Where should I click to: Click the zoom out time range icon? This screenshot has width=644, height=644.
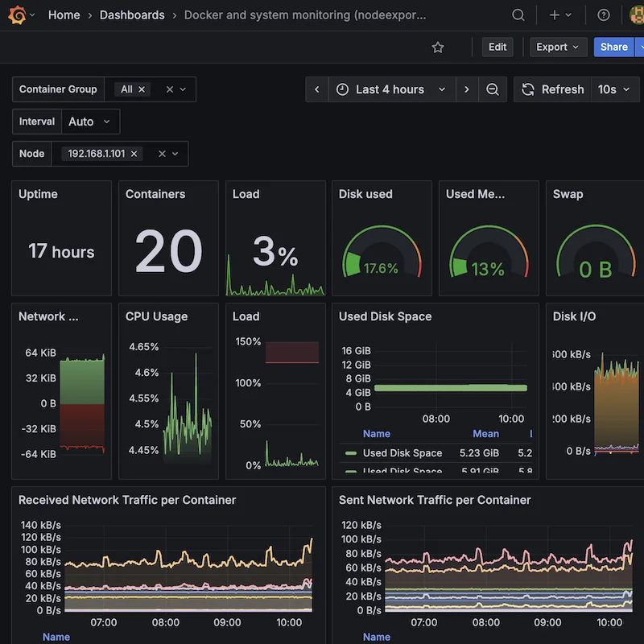click(493, 89)
